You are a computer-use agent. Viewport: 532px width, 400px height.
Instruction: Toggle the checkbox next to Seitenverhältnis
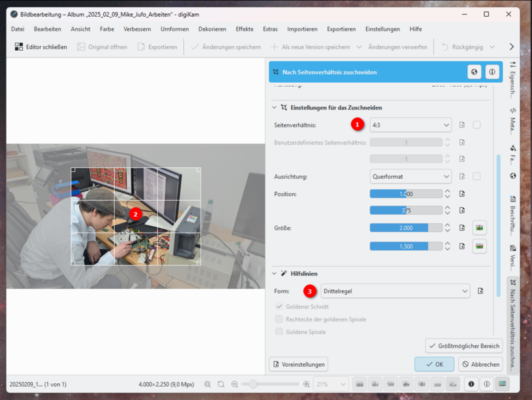pyautogui.click(x=477, y=125)
